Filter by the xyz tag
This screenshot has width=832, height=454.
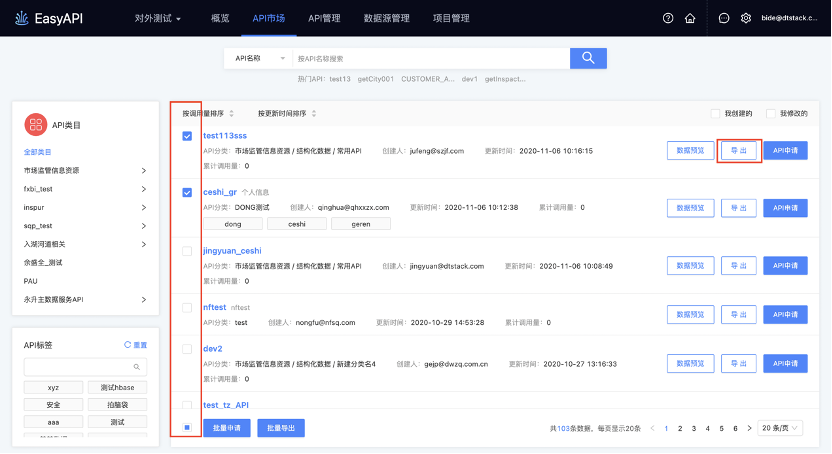tap(53, 388)
